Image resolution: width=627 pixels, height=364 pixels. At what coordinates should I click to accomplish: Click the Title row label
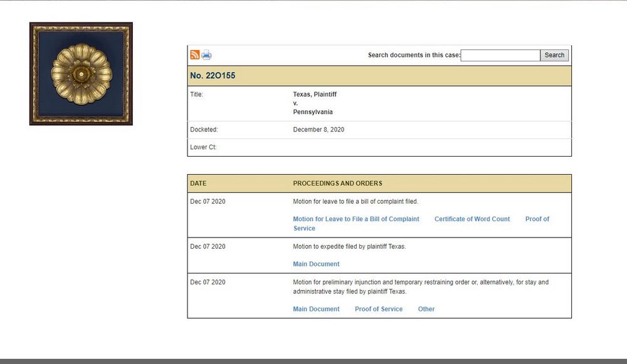click(196, 94)
